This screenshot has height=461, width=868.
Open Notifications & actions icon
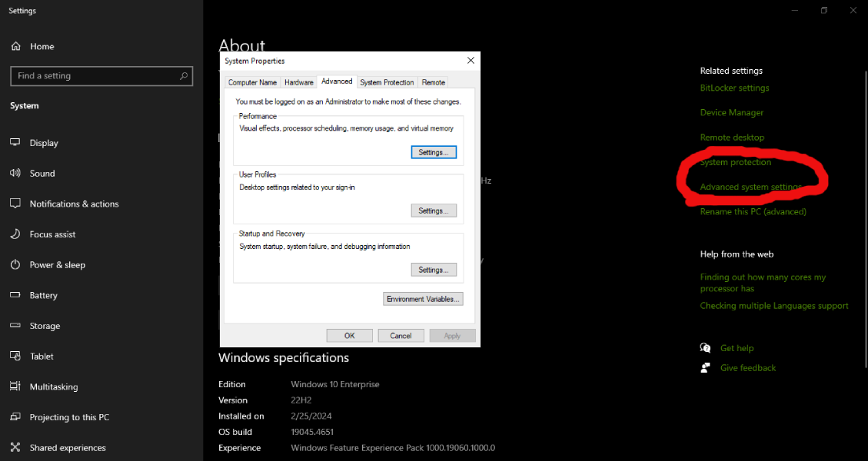[x=15, y=204]
